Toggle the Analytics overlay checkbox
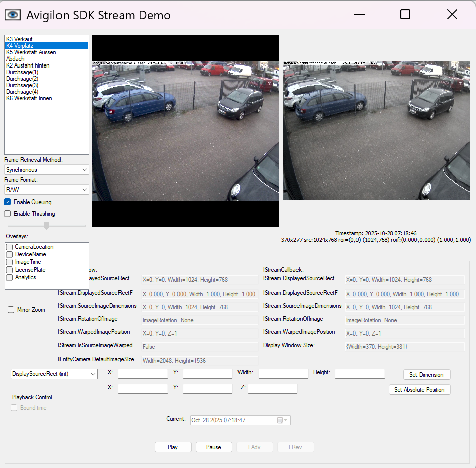Screen dimensions: 476x468 tap(10, 277)
